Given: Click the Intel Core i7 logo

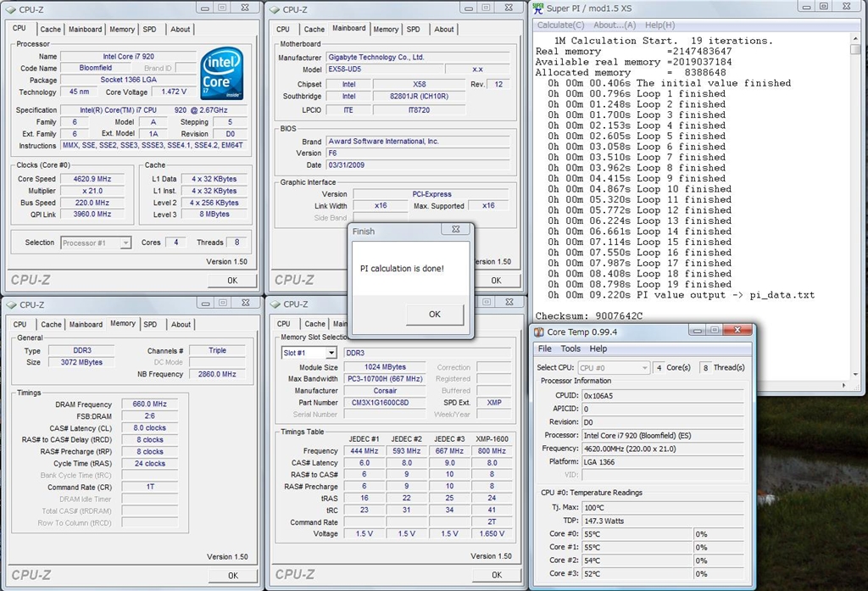Looking at the screenshot, I should tap(222, 74).
